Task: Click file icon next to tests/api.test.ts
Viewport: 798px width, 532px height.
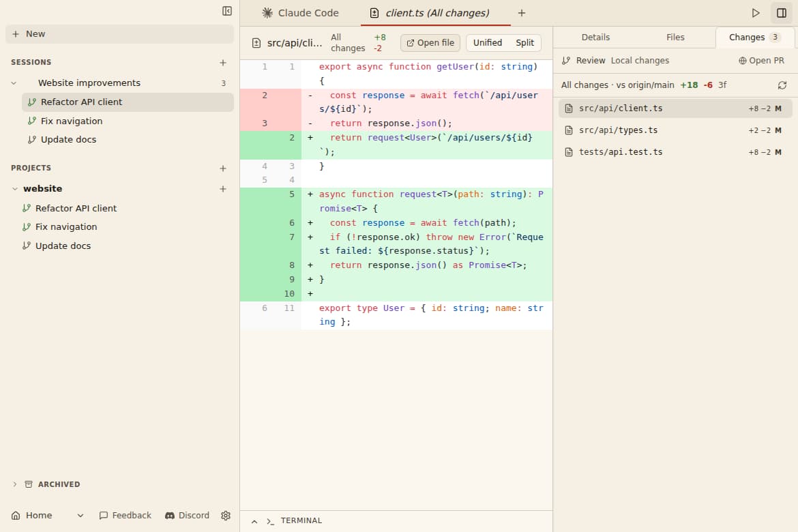Action: coord(569,152)
